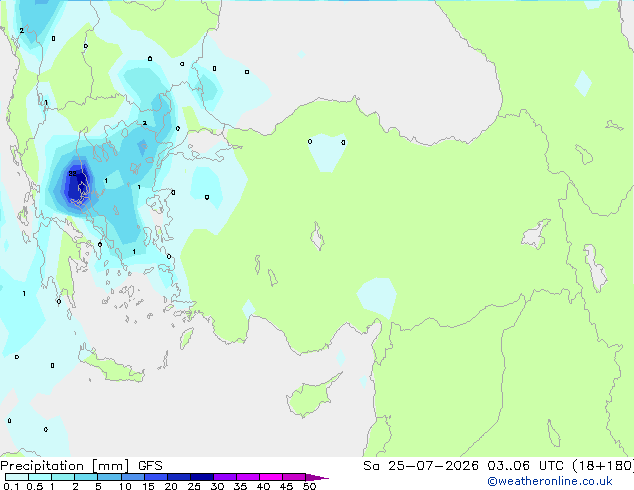The image size is (634, 490).
Task: Click the magenta legend swatch between 40 and 45
Action: (x=271, y=477)
